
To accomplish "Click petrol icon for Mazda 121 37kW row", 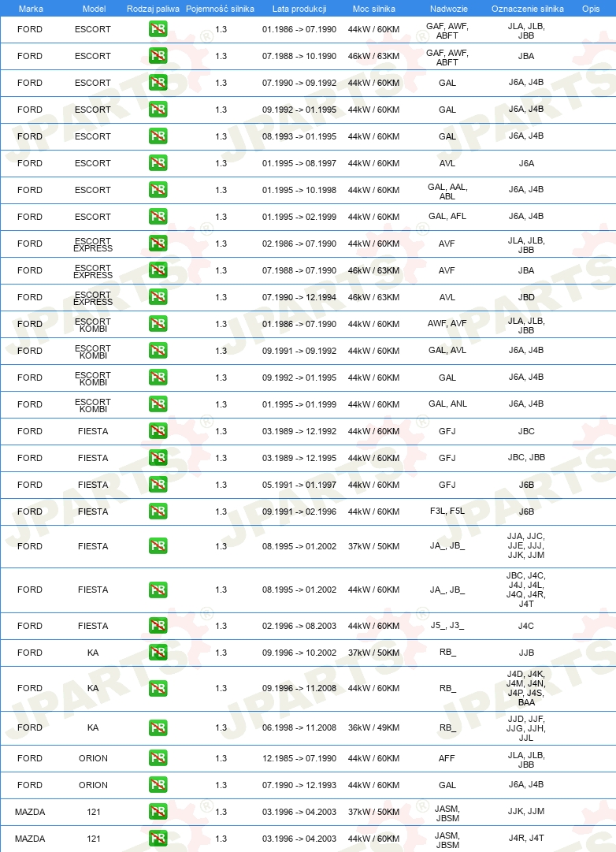I will pyautogui.click(x=158, y=812).
